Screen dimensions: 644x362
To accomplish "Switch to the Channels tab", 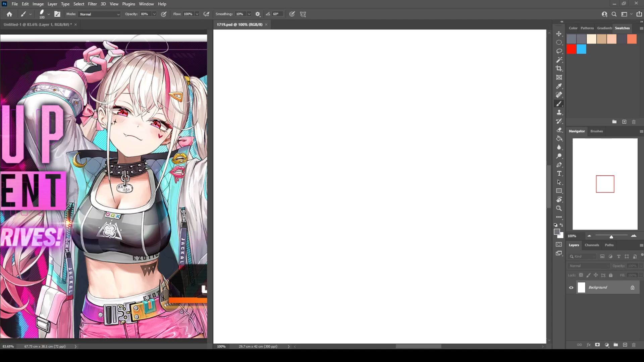I will (592, 245).
